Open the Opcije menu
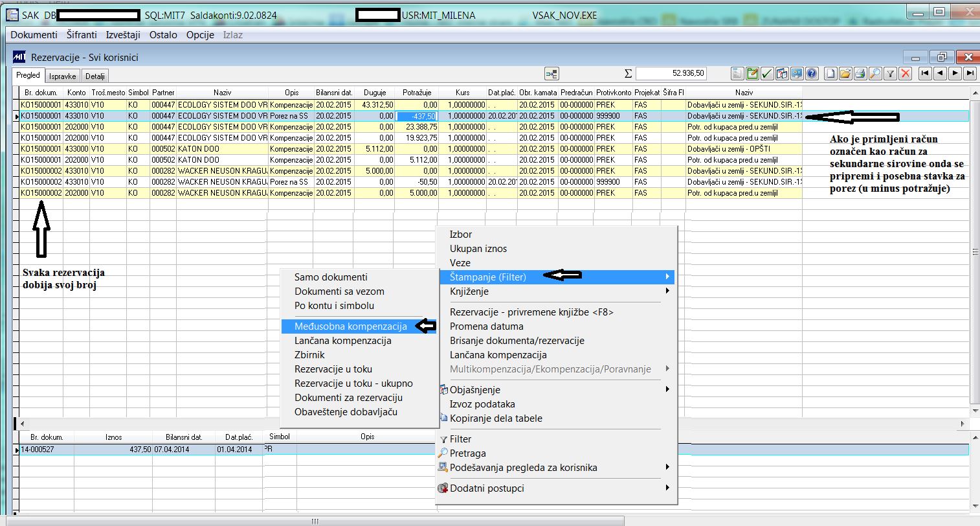This screenshot has height=526, width=980. click(200, 35)
